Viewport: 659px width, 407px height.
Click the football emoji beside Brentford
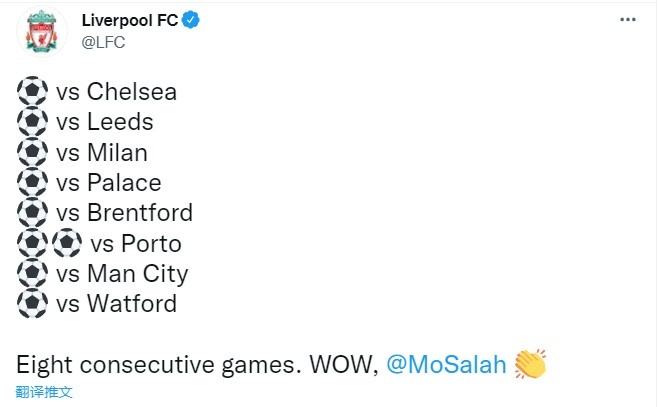(32, 212)
